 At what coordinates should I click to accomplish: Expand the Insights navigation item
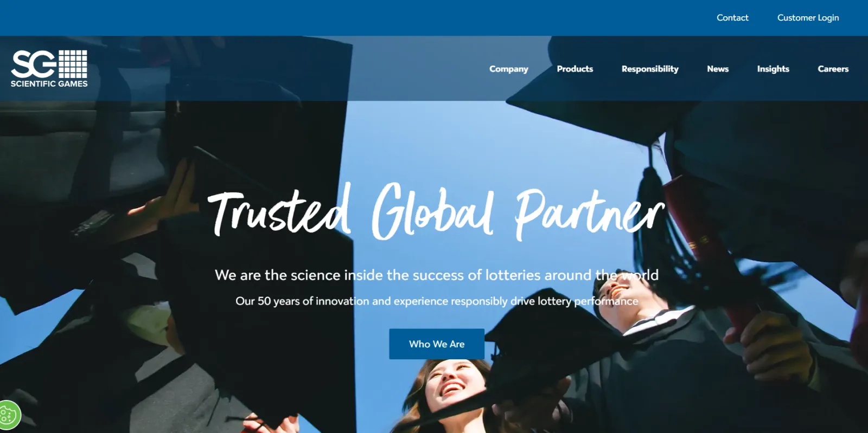[773, 69]
